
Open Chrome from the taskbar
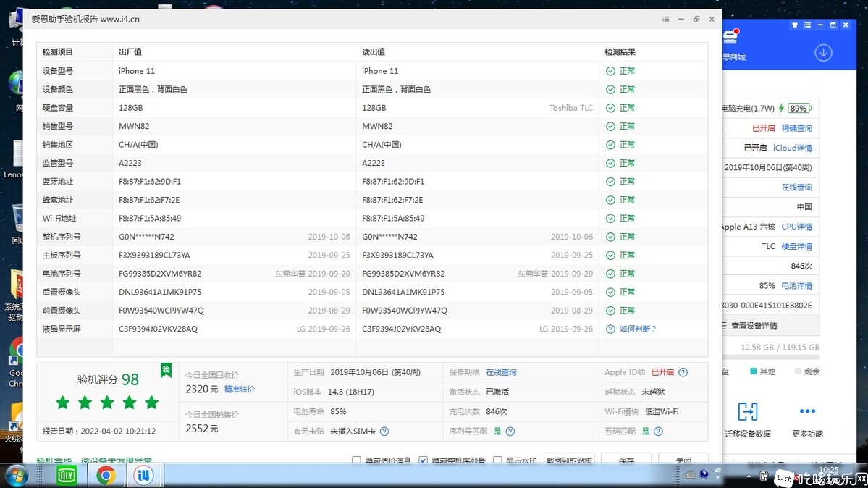105,475
